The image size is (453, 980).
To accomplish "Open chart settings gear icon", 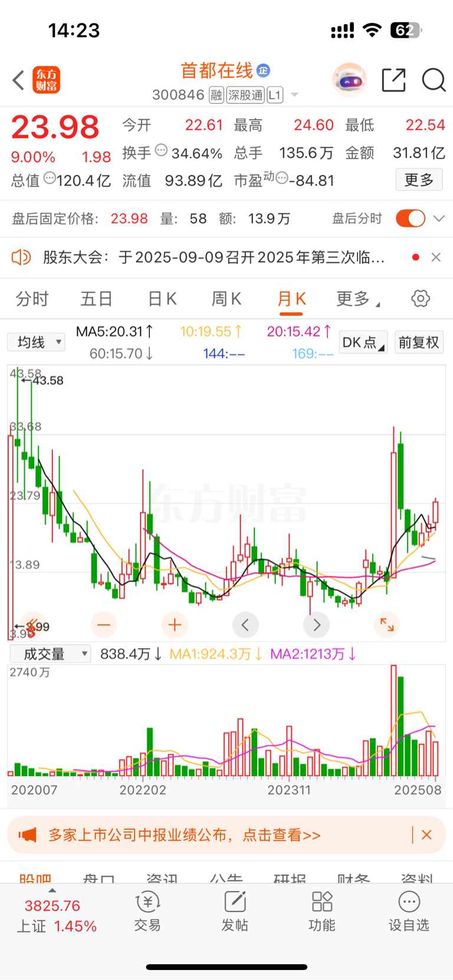I will coord(421,298).
